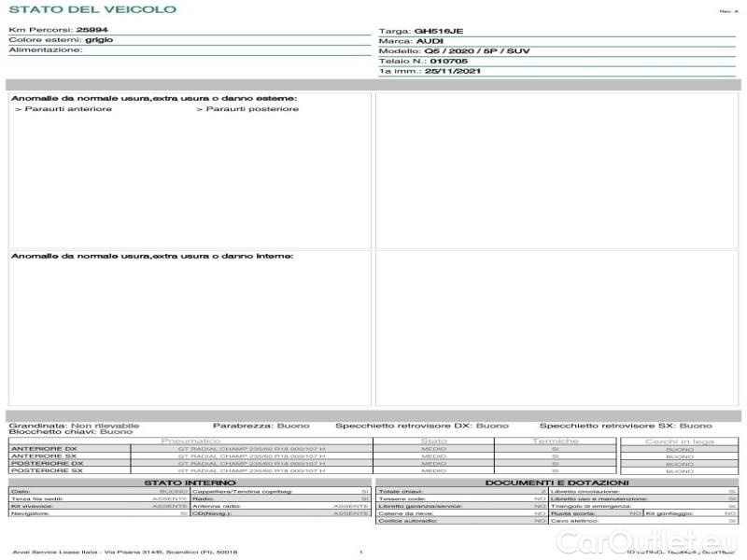Screen dimensions: 747x560
Task: Select the 'Parabrezza: Buono' status text
Action: coord(261,426)
